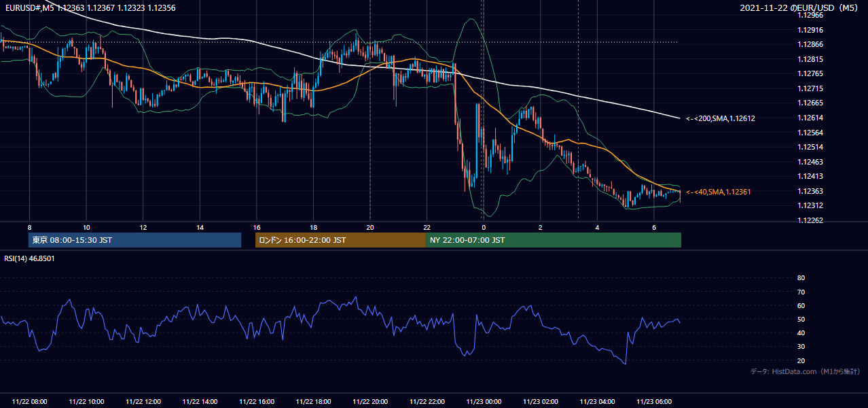This screenshot has width=868, height=408.
Task: Click the London 16:00-22:00 JST session bar
Action: point(340,240)
